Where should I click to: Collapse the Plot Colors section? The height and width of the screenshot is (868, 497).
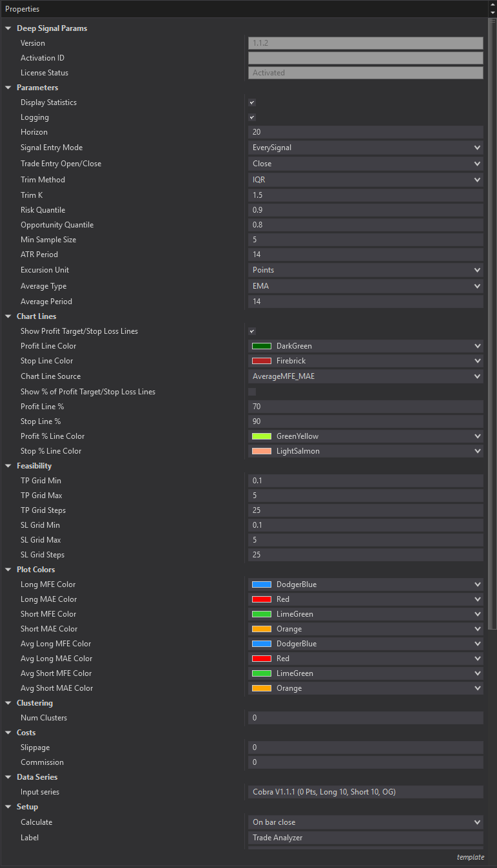point(8,570)
